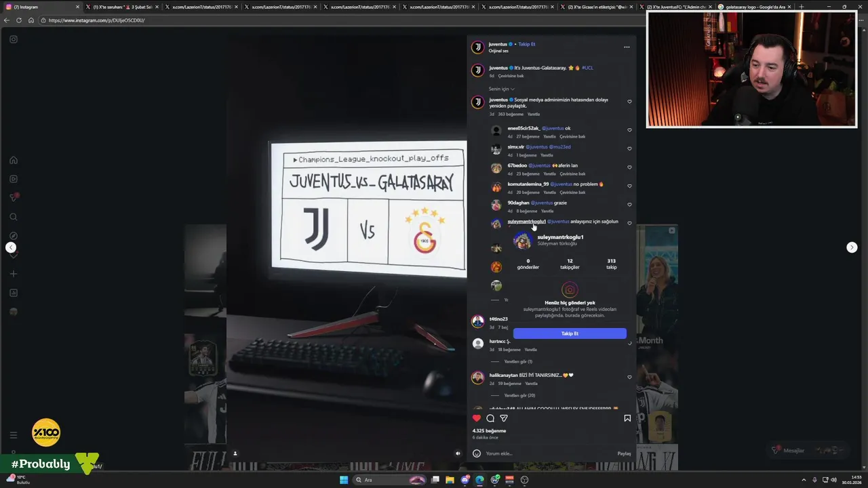Like komutanlemina_99's comment

pyautogui.click(x=629, y=186)
